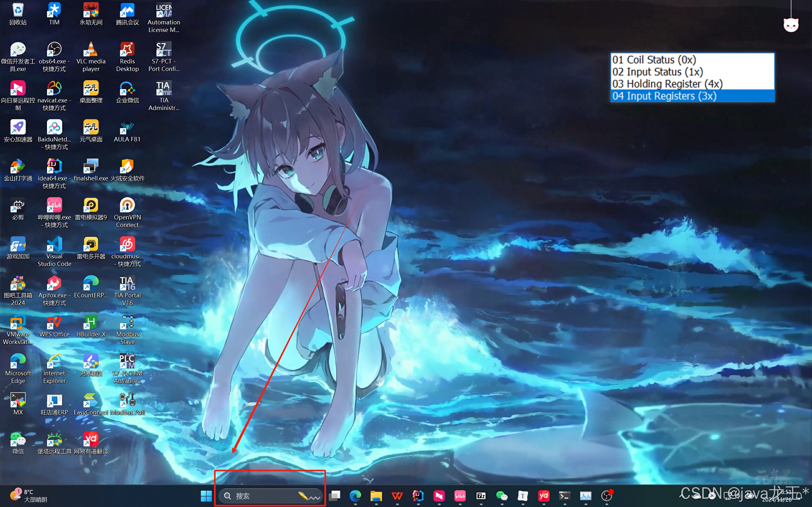The width and height of the screenshot is (812, 507).
Task: Select 04 Input Registers (3x) highlighted item
Action: pos(664,96)
